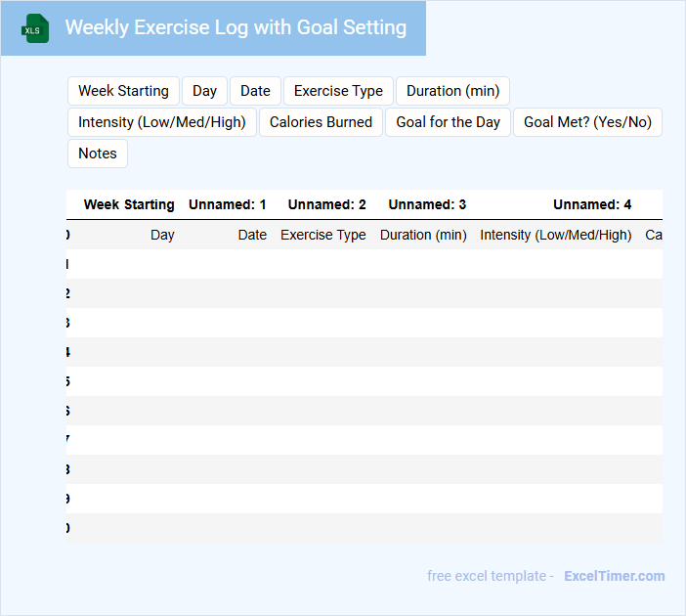Click the Unnamed: 2 column header
Image resolution: width=686 pixels, height=616 pixels.
[327, 204]
